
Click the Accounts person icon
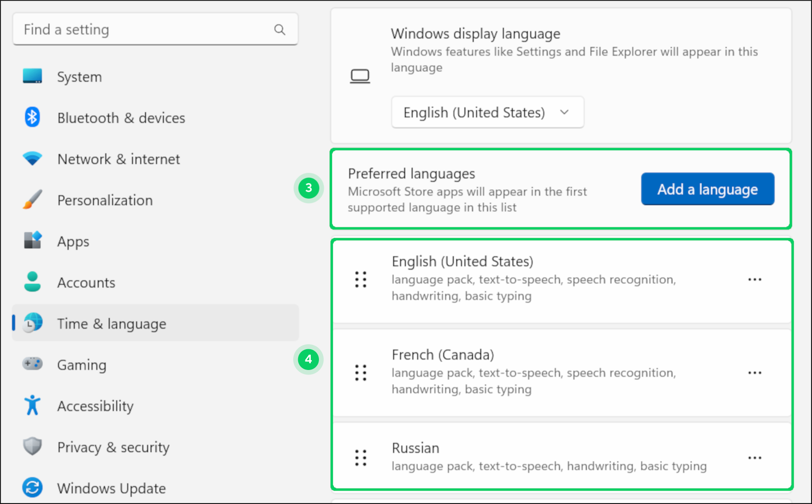coord(32,282)
